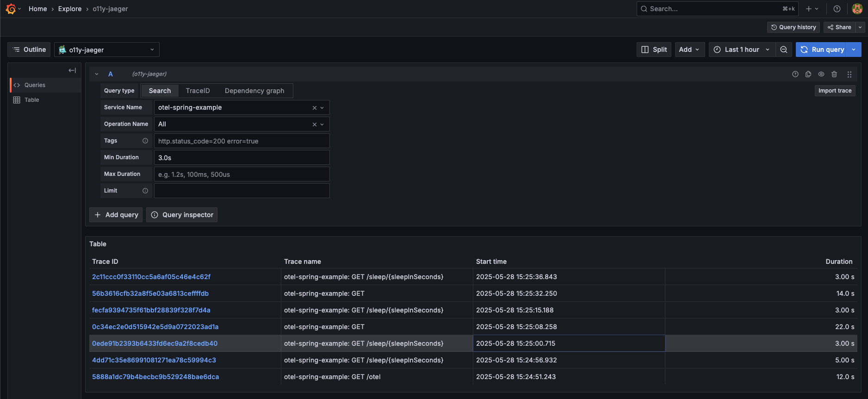This screenshot has width=868, height=399.
Task: Open the Run query interval arrow
Action: [854, 50]
